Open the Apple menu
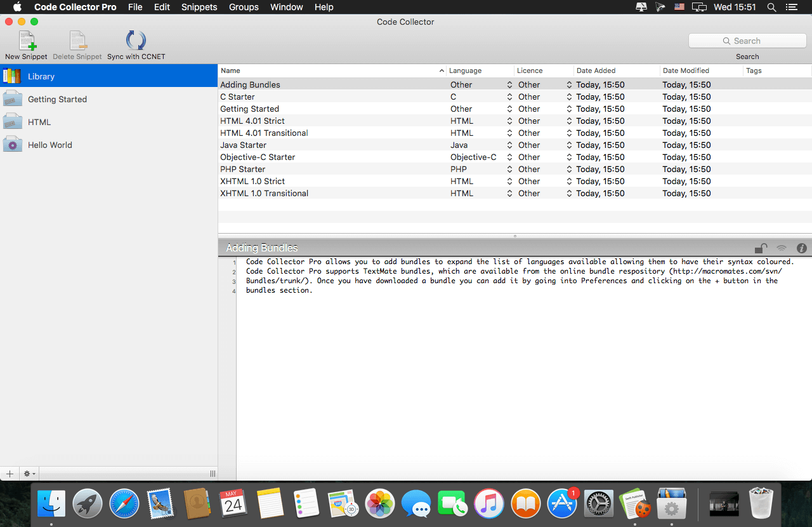The image size is (812, 527). click(x=17, y=7)
